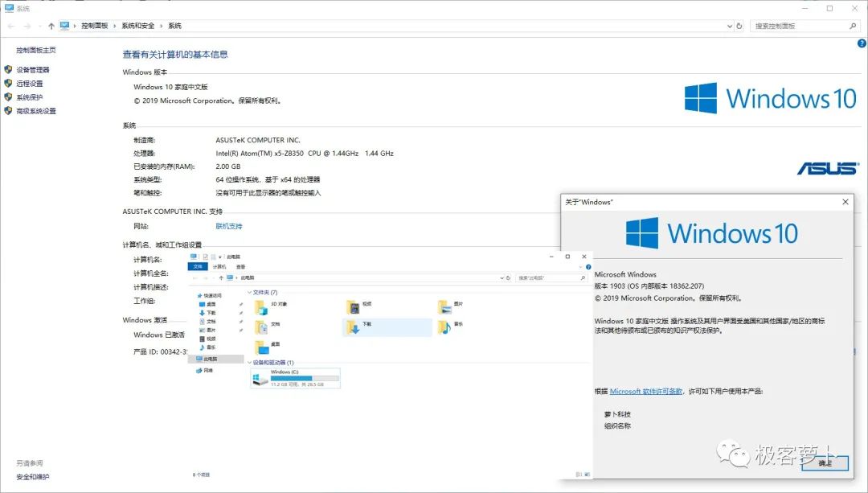Select 系统和安全 in the System window breadcrumb
The image size is (868, 493).
click(138, 26)
